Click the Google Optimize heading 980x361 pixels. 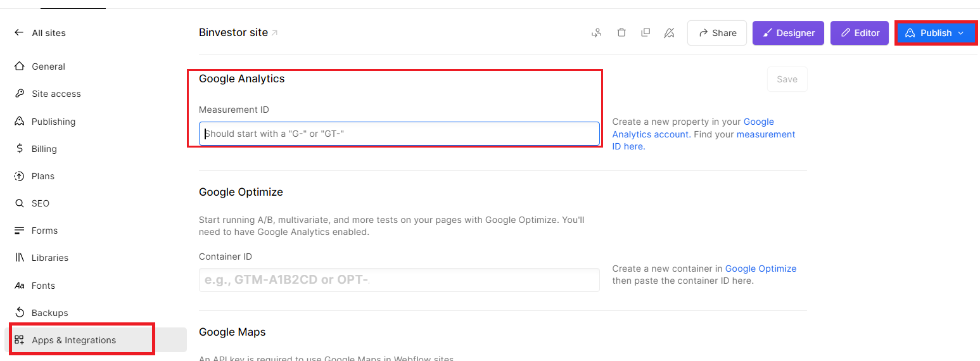[x=241, y=192]
